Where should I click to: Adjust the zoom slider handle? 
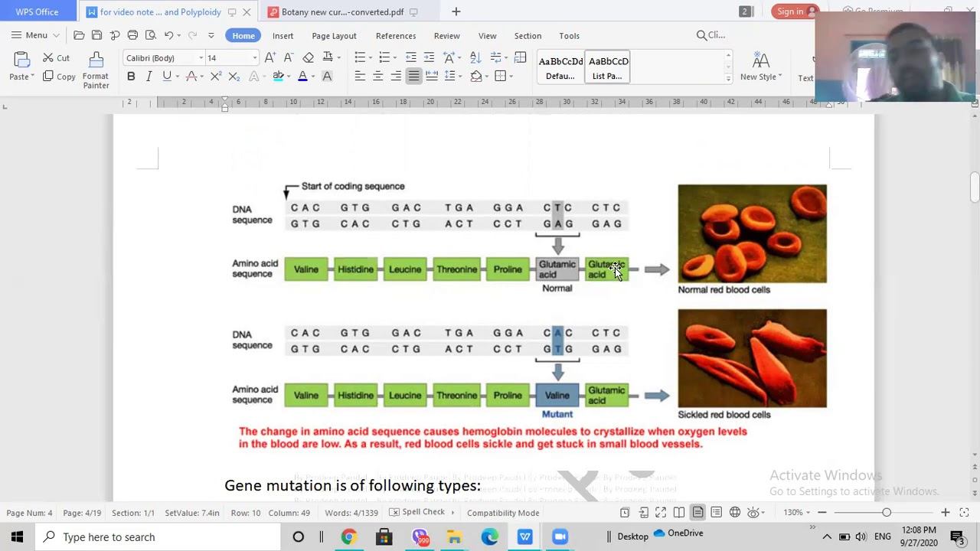coord(887,512)
